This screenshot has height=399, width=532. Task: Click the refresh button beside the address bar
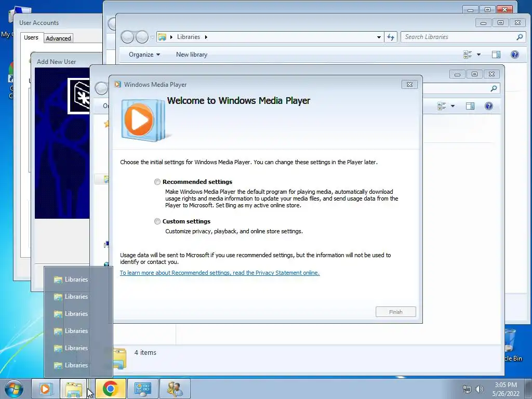click(x=391, y=37)
